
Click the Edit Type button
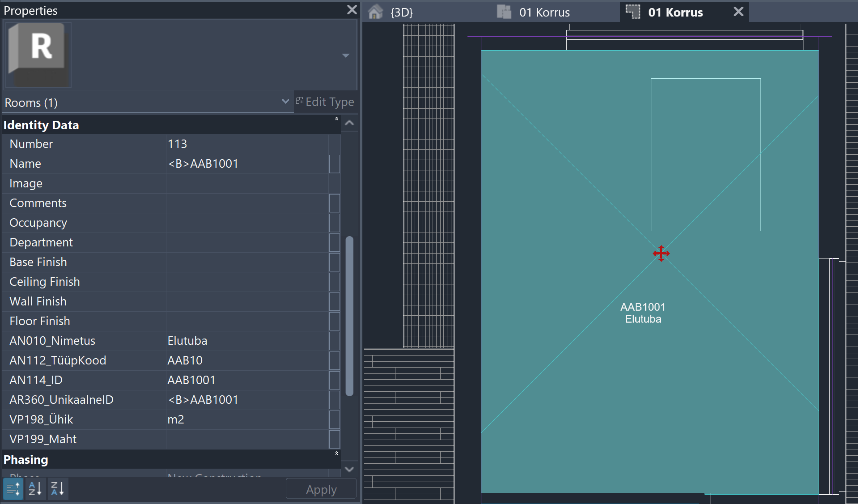coord(325,102)
